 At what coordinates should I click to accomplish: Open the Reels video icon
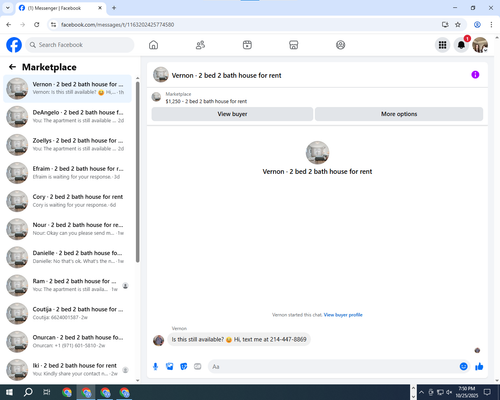tap(247, 45)
